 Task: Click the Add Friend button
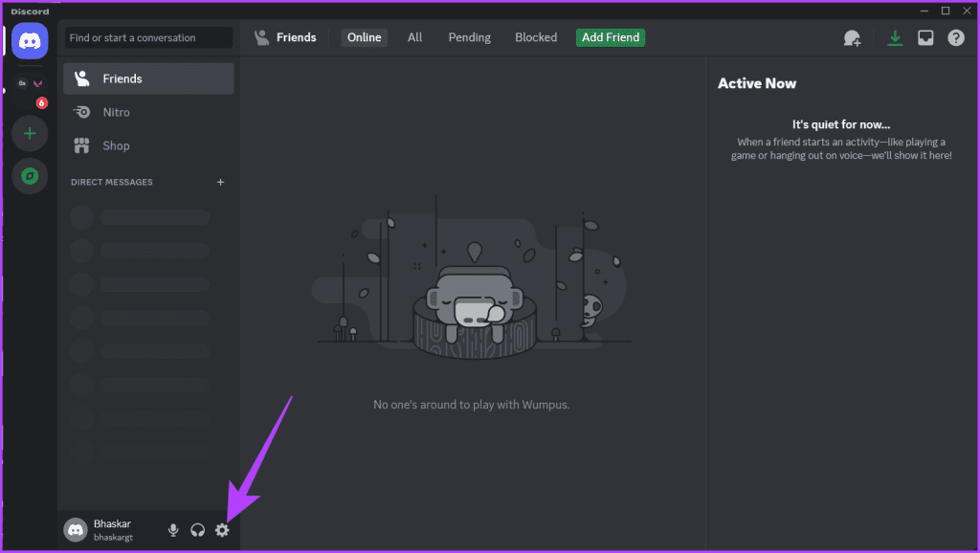click(x=610, y=37)
